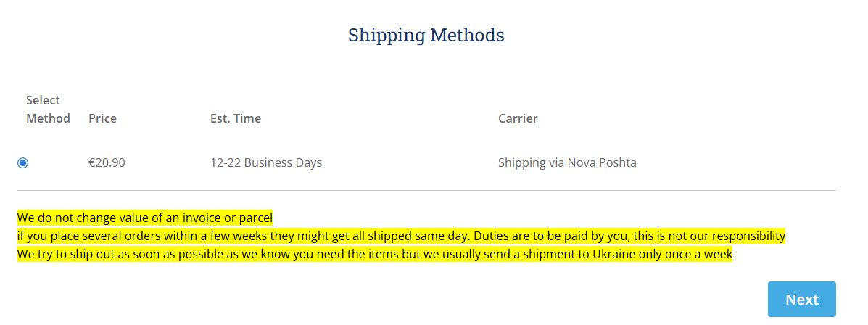The width and height of the screenshot is (868, 325).
Task: Click the divider line below the shipping row
Action: [426, 191]
